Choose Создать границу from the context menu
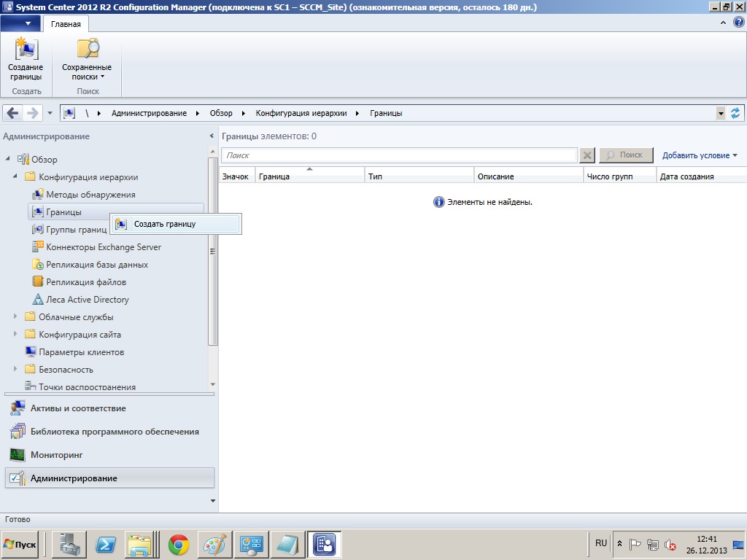The height and width of the screenshot is (560, 747). click(176, 224)
